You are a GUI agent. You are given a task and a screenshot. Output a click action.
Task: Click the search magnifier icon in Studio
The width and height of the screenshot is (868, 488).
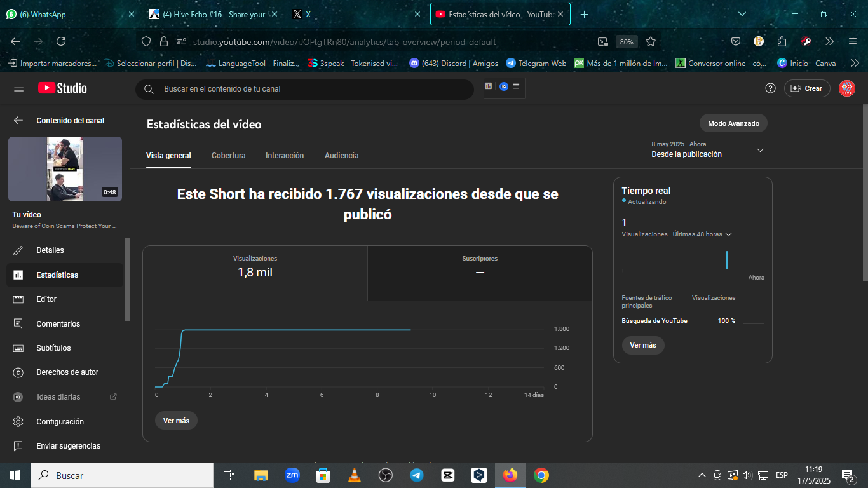tap(149, 89)
